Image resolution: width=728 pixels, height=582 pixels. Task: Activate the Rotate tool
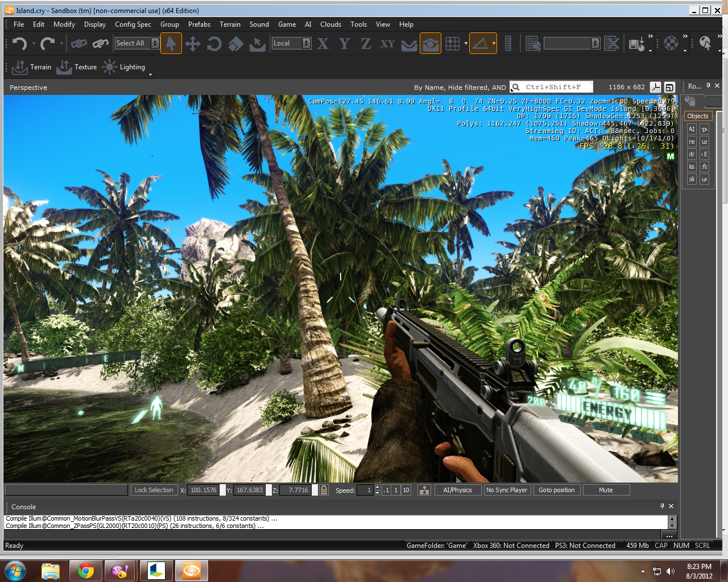[214, 44]
